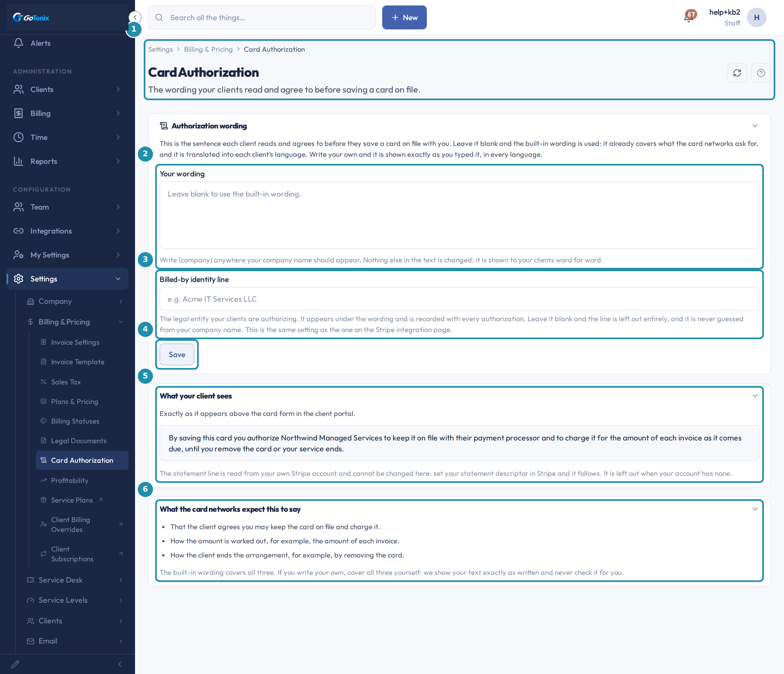Screen dimensions: 784x674
Task: Save the authorization wording
Action: [x=177, y=355]
